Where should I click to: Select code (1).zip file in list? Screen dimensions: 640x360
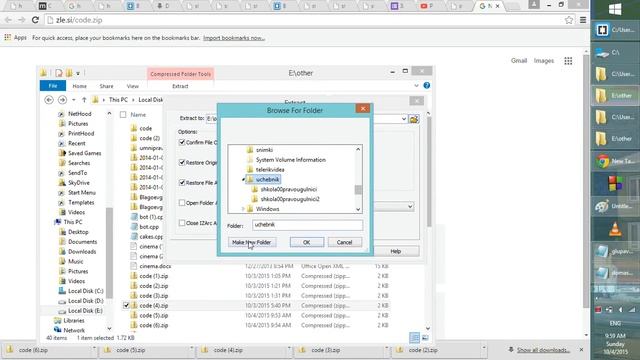click(153, 276)
